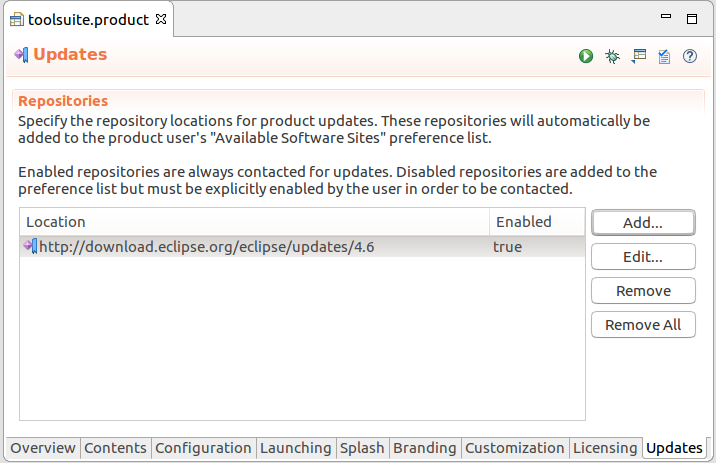Open help with the question mark icon
The width and height of the screenshot is (716, 463).
coord(690,56)
